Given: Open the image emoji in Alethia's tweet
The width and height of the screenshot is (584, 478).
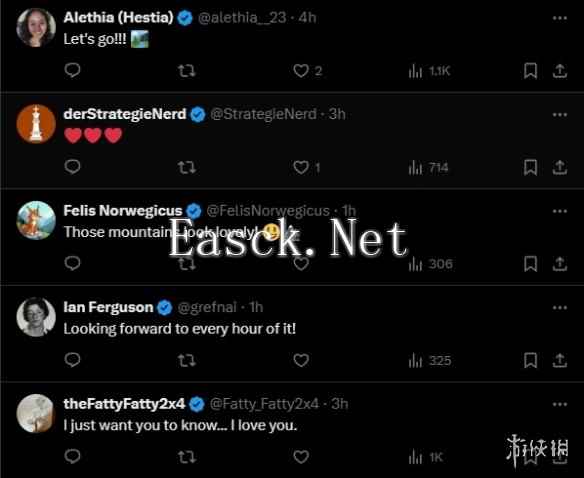Looking at the screenshot, I should [140, 39].
